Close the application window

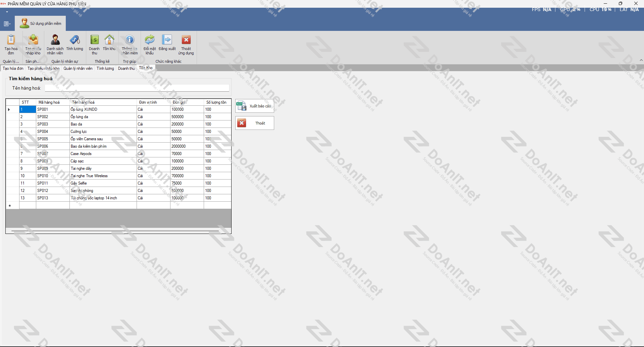(636, 3)
